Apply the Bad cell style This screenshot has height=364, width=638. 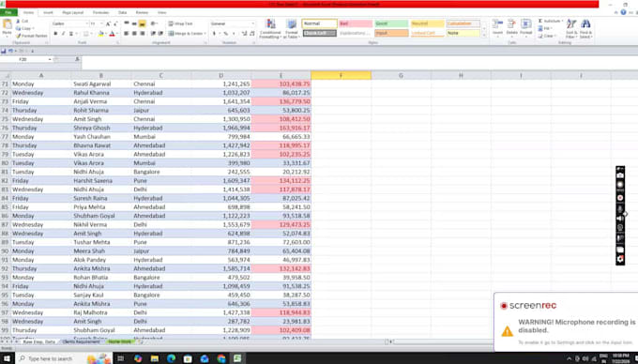[x=356, y=23]
